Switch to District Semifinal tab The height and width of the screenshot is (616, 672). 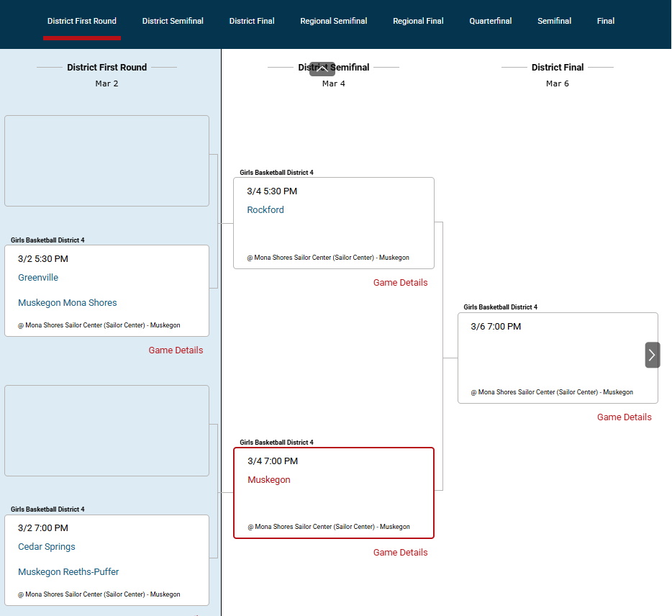[173, 21]
